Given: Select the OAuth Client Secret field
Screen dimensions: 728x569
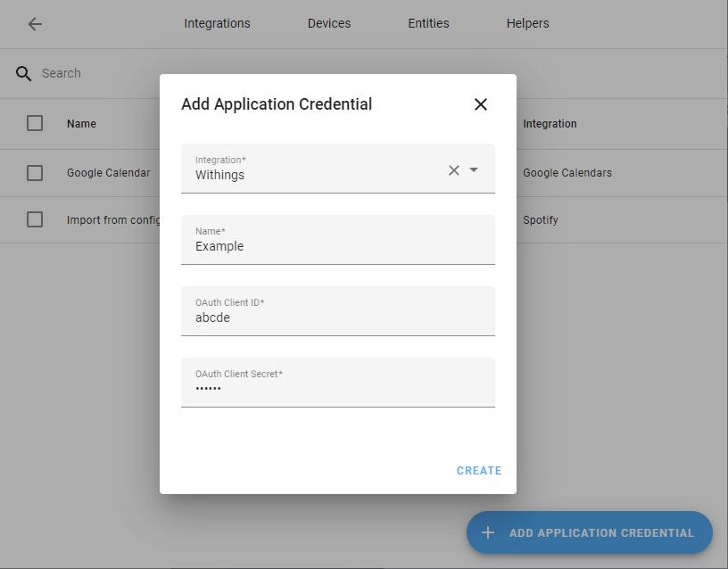Looking at the screenshot, I should [337, 383].
